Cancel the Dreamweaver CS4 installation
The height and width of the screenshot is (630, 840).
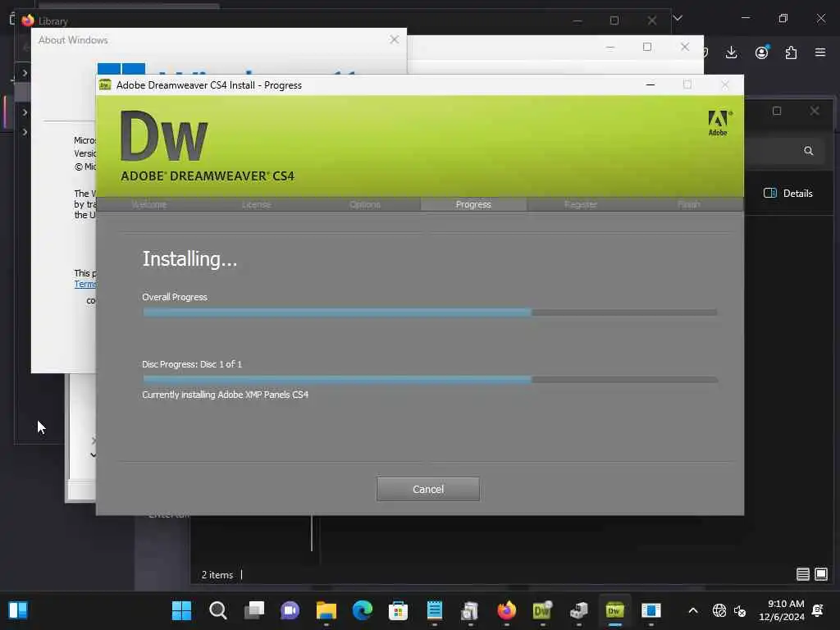coord(428,489)
